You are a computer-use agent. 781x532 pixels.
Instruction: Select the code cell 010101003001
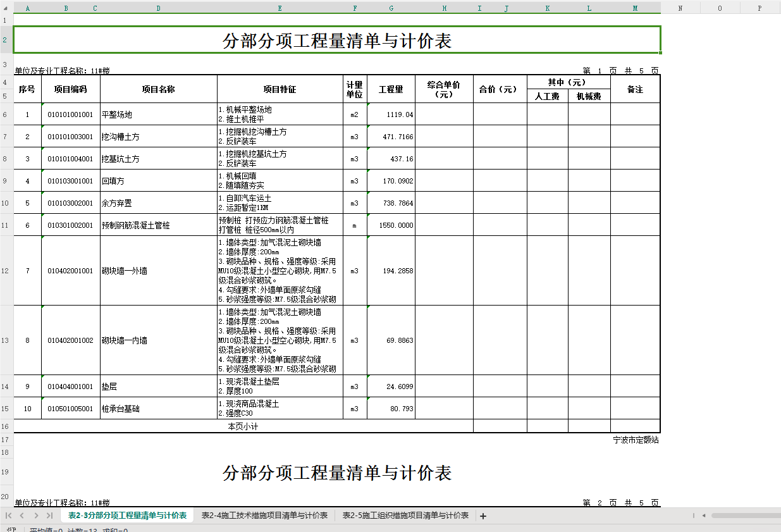click(x=71, y=137)
